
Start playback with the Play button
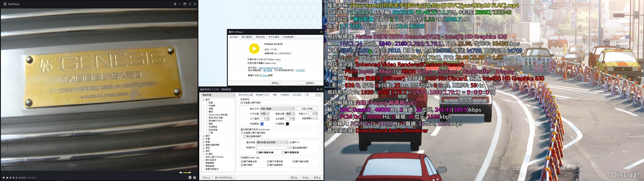point(4,178)
